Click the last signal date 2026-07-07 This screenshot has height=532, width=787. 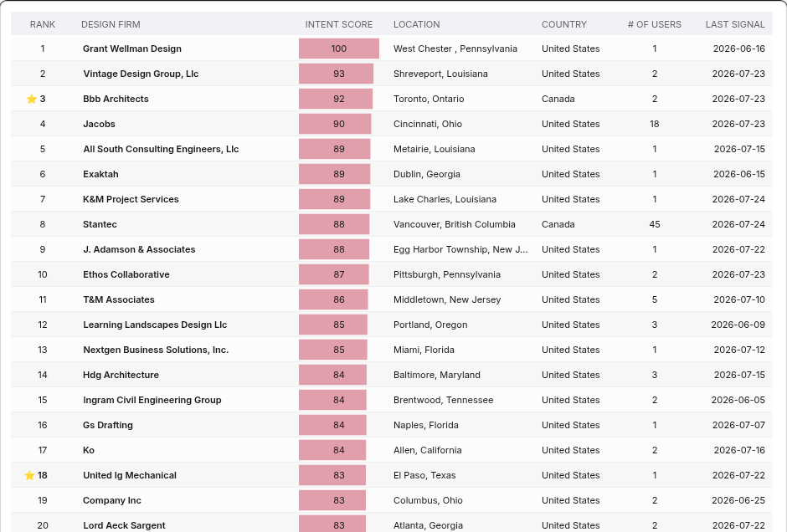tap(738, 425)
